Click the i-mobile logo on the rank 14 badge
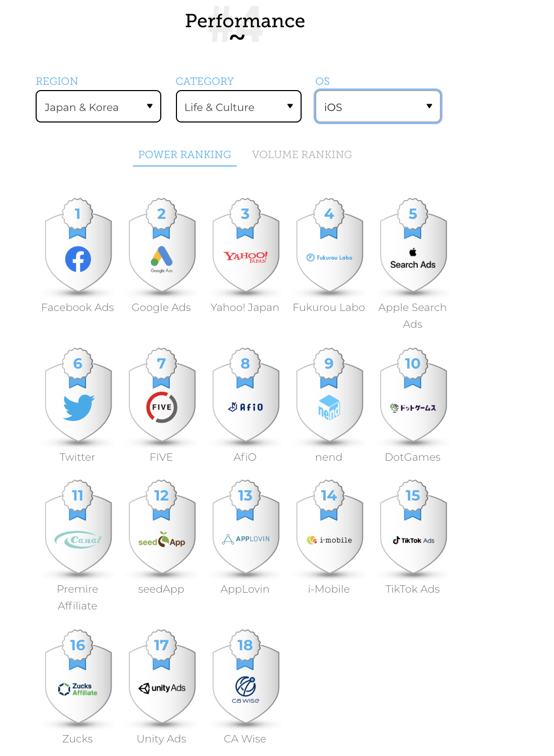This screenshot has height=756, width=554. point(329,540)
